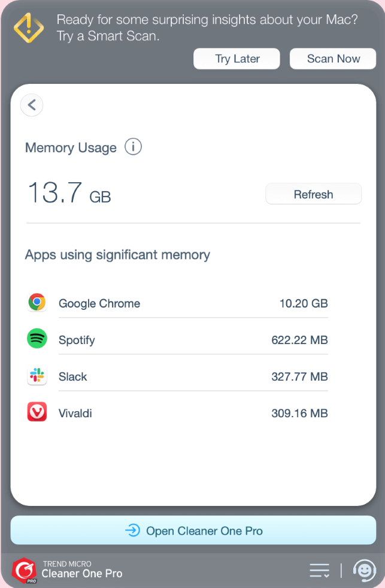
Task: Click the Google Chrome name
Action: (x=99, y=303)
